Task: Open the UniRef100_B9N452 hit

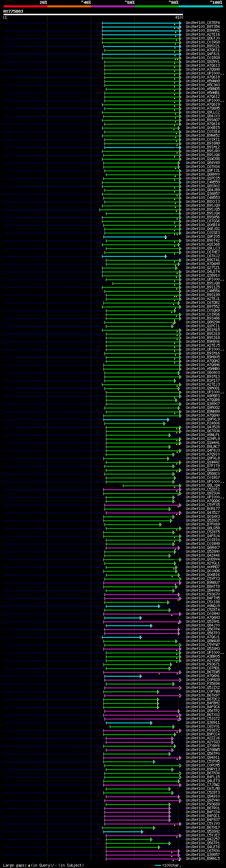Action: click(203, 136)
